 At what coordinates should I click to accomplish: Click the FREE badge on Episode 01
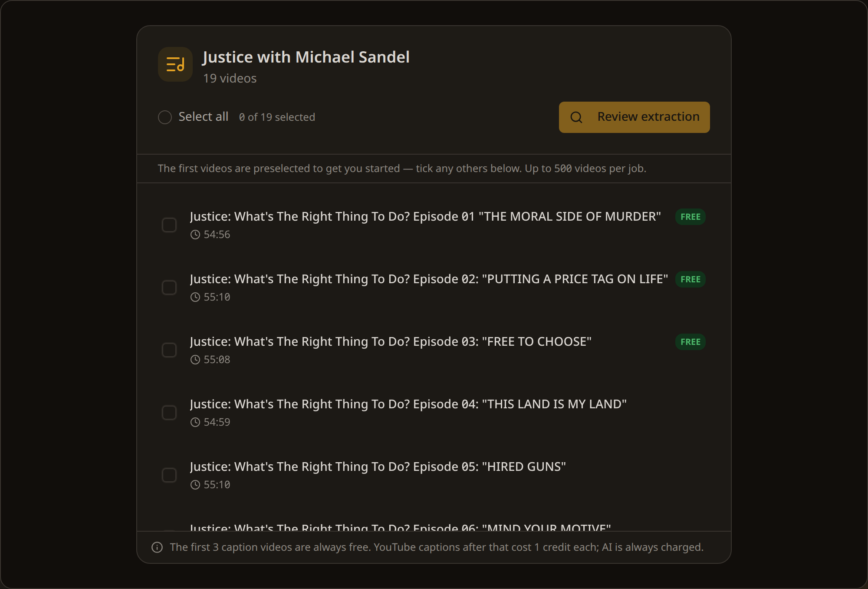coord(690,217)
